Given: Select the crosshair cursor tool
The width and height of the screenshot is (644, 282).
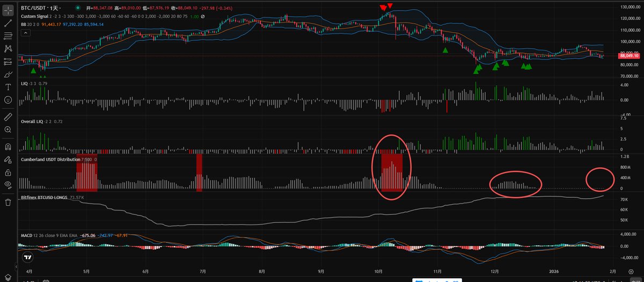Looking at the screenshot, I should point(8,10).
